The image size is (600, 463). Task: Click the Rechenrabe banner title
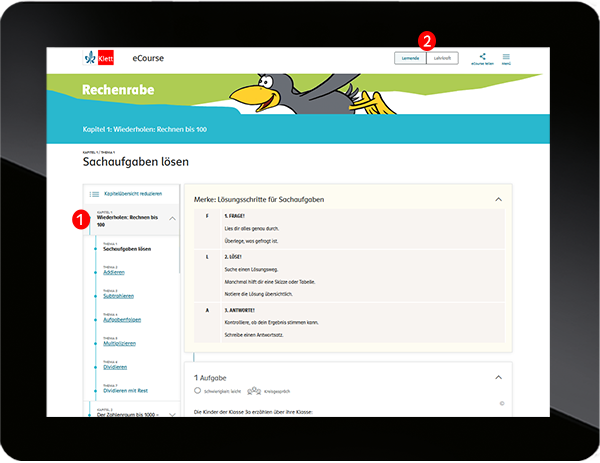(118, 90)
